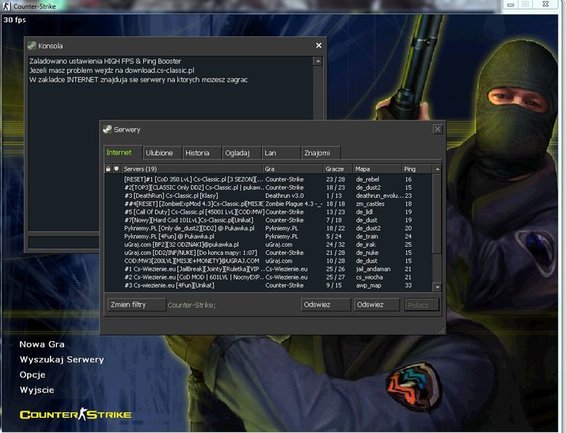Click the Steam icon in the Serwery title bar

coord(107,129)
